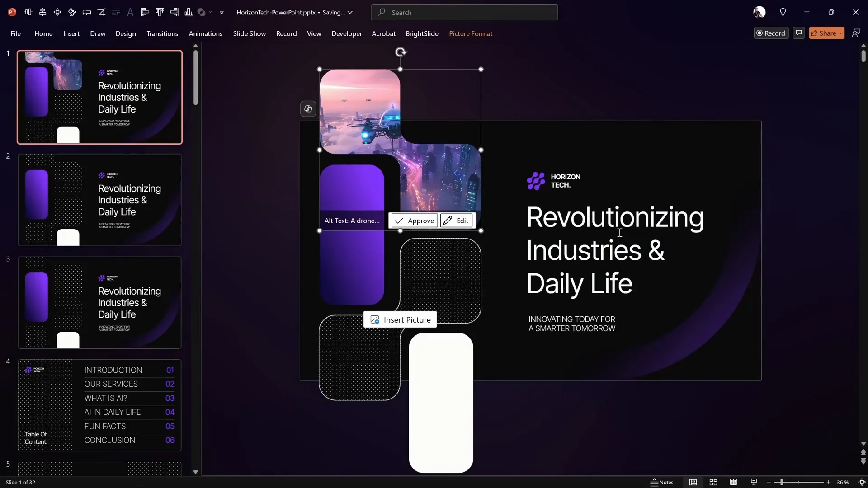
Task: Switch to the BrightSlide tab
Action: coord(422,33)
